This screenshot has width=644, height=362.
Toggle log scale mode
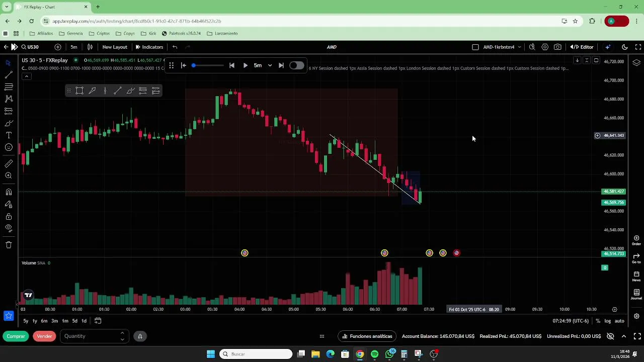click(608, 321)
